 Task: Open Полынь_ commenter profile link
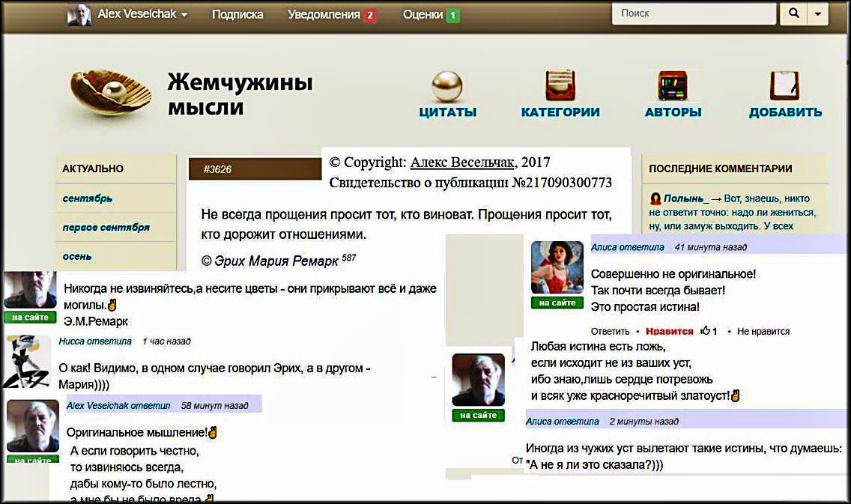[686, 198]
